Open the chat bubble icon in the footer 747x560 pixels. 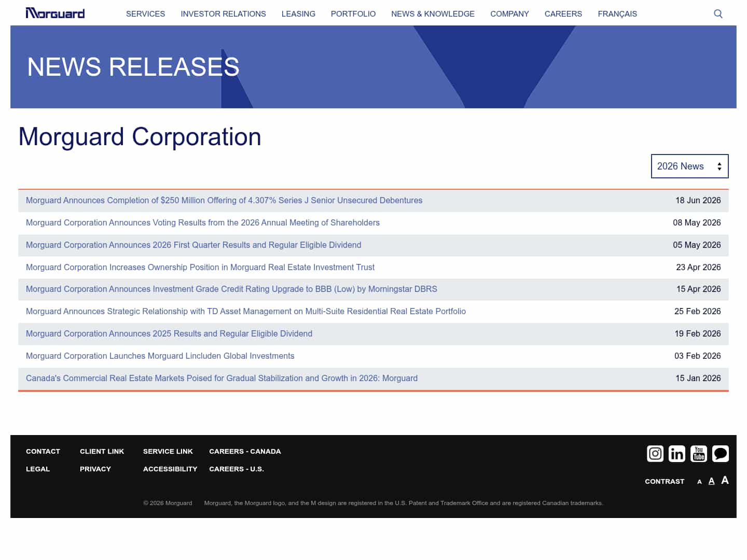pos(721,454)
